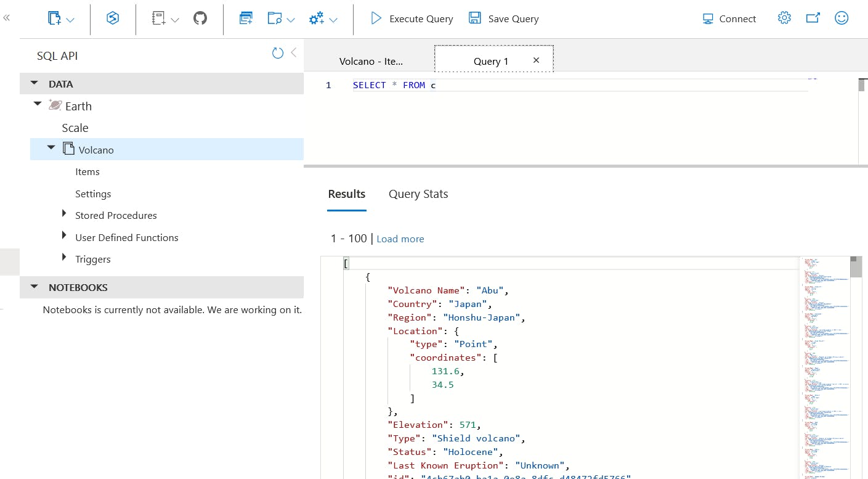Click the "1 - 100" result count text

click(x=349, y=238)
